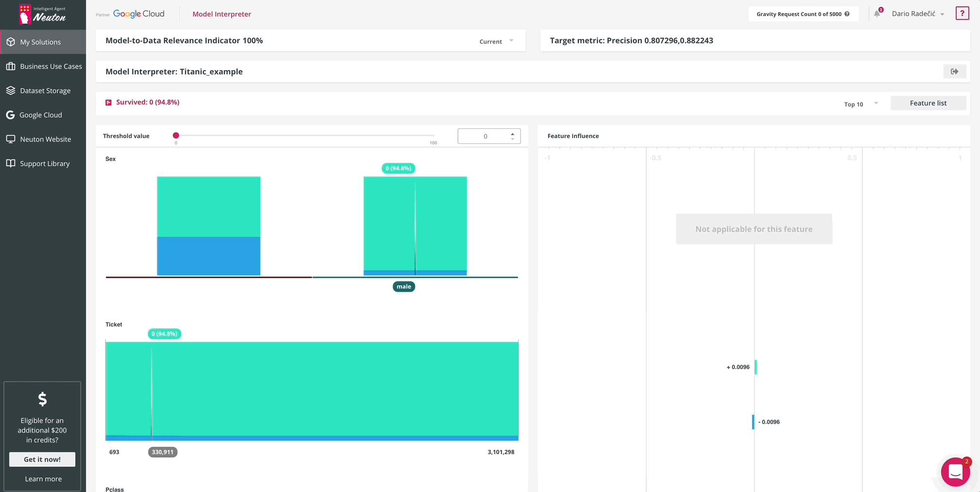Click the Sex feature label
Viewport: 980px width, 492px height.
coord(111,159)
